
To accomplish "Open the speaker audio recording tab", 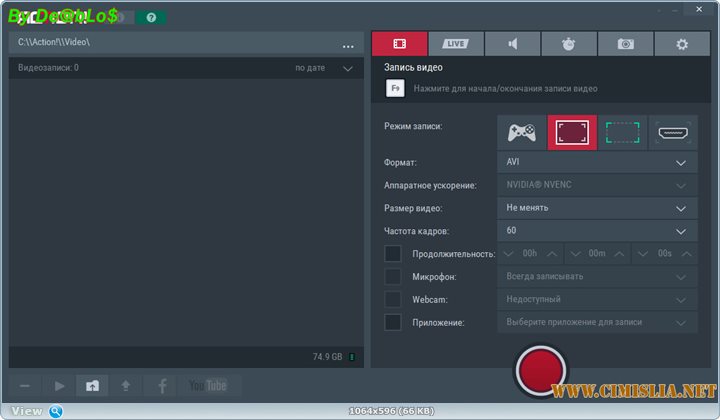I will point(512,44).
